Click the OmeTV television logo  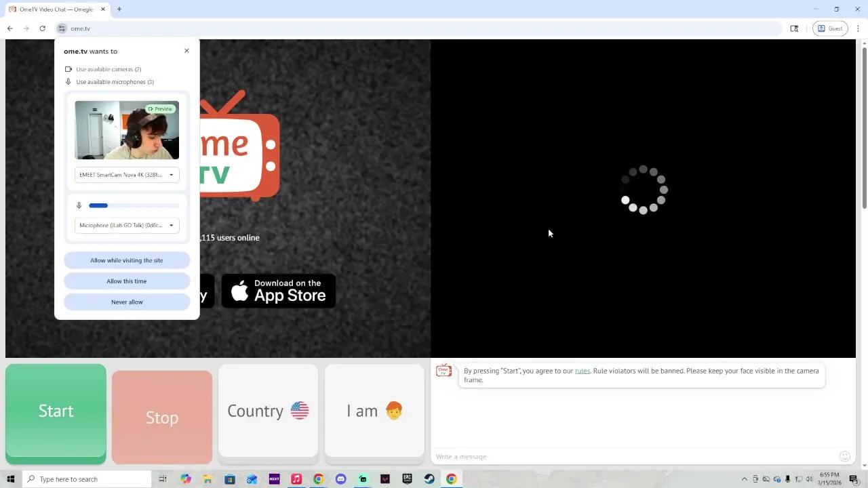point(240,145)
